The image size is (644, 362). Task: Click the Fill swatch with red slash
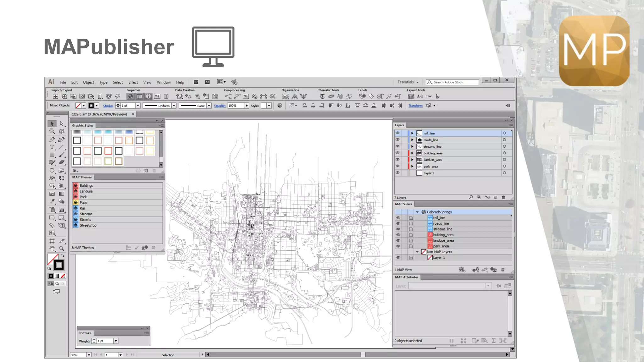click(53, 259)
